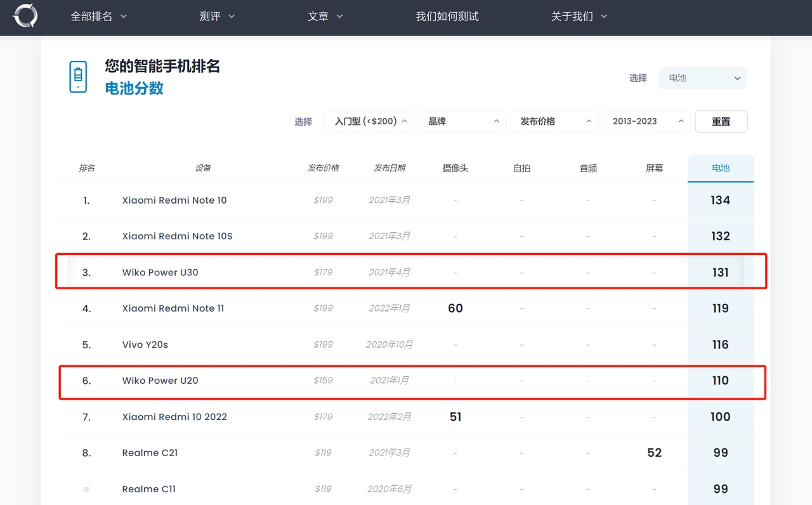Image resolution: width=812 pixels, height=505 pixels.
Task: Click battery score 119 for Redmi Note 11
Action: coord(721,308)
